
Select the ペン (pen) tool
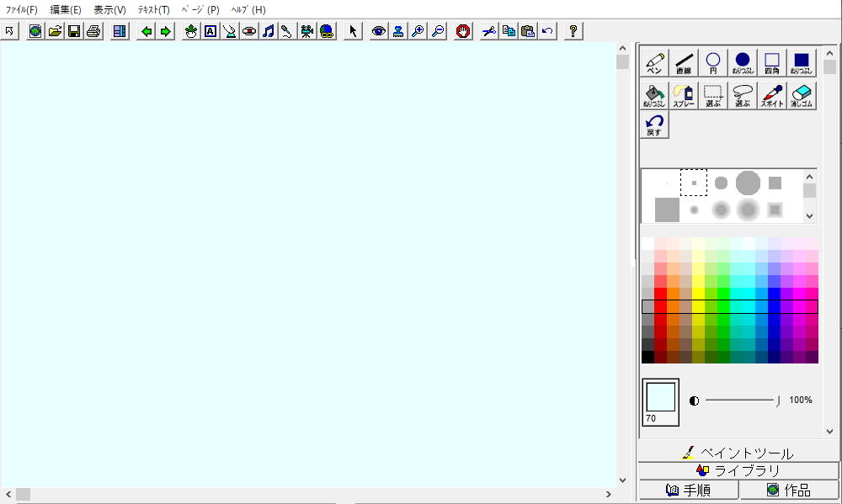tap(654, 63)
